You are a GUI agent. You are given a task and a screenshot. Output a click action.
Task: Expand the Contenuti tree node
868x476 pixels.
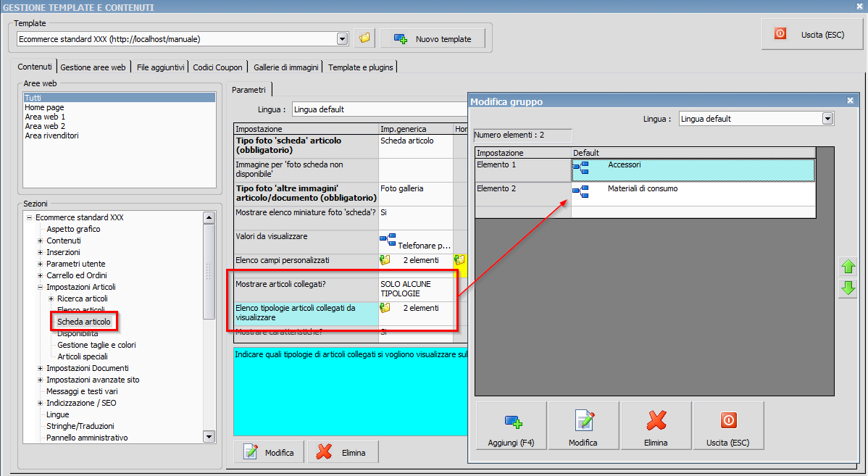40,241
